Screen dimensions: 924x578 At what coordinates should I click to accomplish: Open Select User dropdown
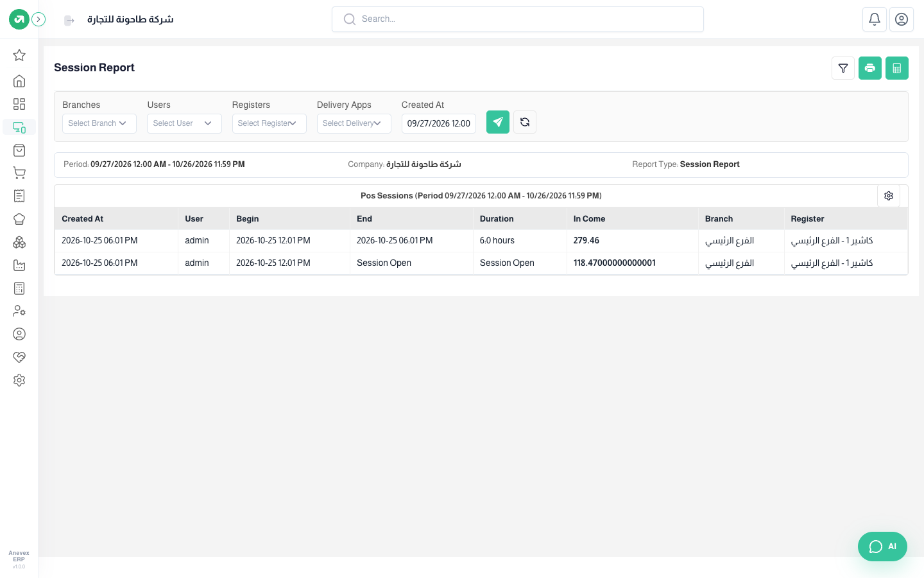click(184, 123)
